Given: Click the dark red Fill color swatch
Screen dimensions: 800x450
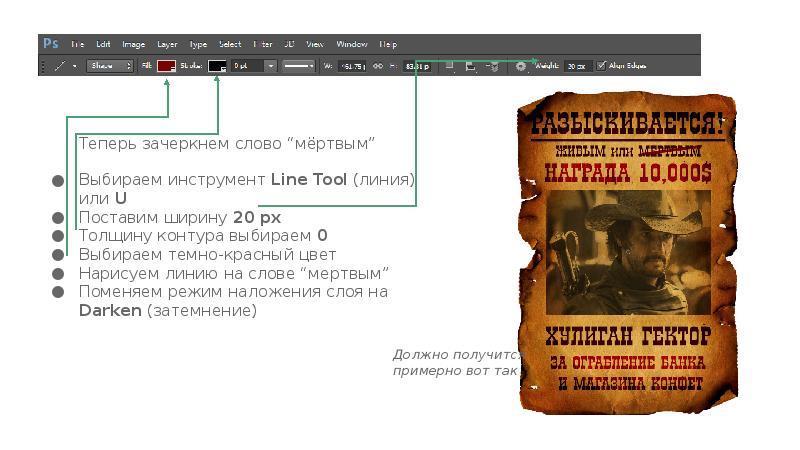Looking at the screenshot, I should [166, 66].
